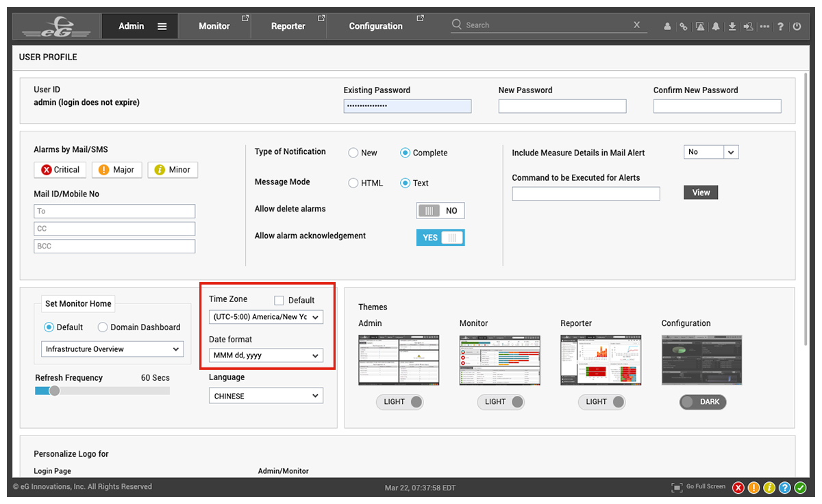Select the Default monitor home radio
Viewport: 822px width, 504px height.
[49, 327]
